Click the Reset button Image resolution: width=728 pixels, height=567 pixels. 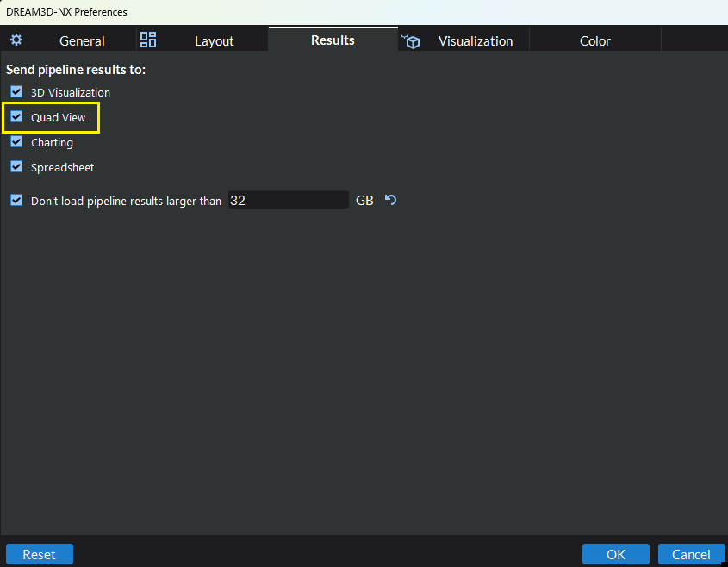point(40,554)
